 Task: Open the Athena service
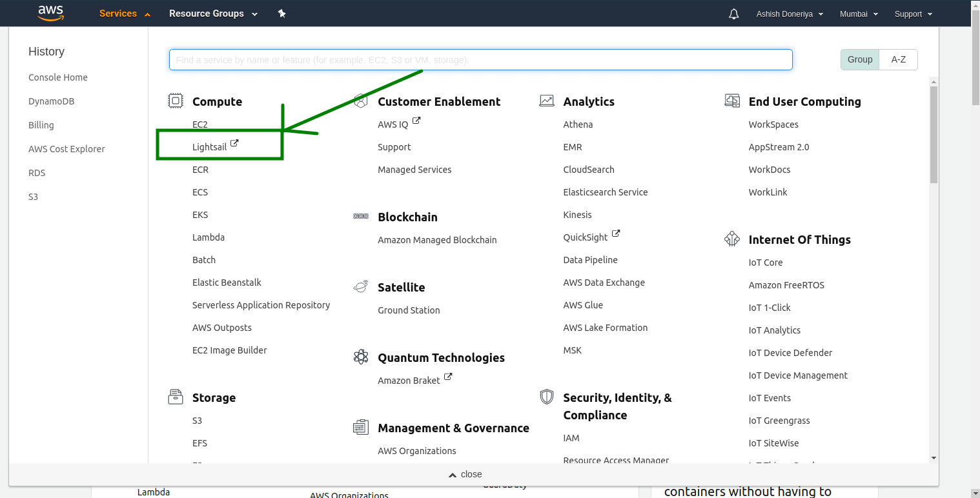[x=578, y=124]
